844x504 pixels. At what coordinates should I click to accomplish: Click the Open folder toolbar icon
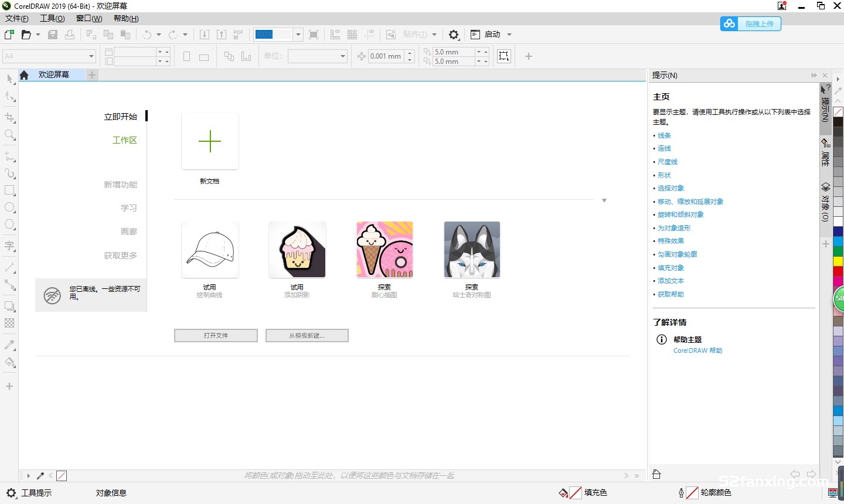[x=26, y=35]
